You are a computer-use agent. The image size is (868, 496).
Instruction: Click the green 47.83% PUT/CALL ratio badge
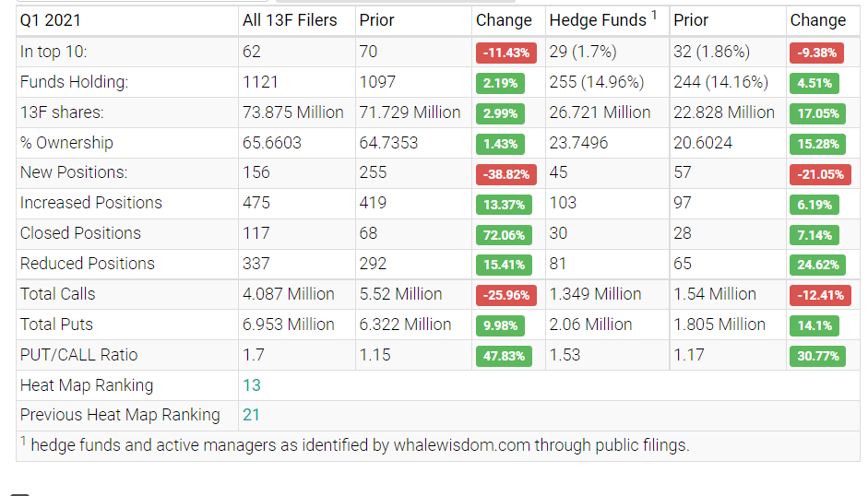click(505, 355)
